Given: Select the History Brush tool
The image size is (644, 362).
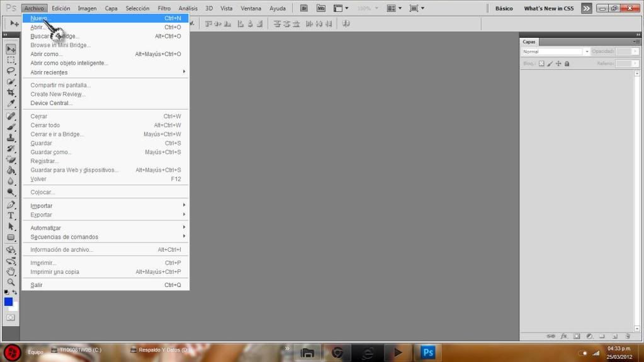Looking at the screenshot, I should [11, 149].
